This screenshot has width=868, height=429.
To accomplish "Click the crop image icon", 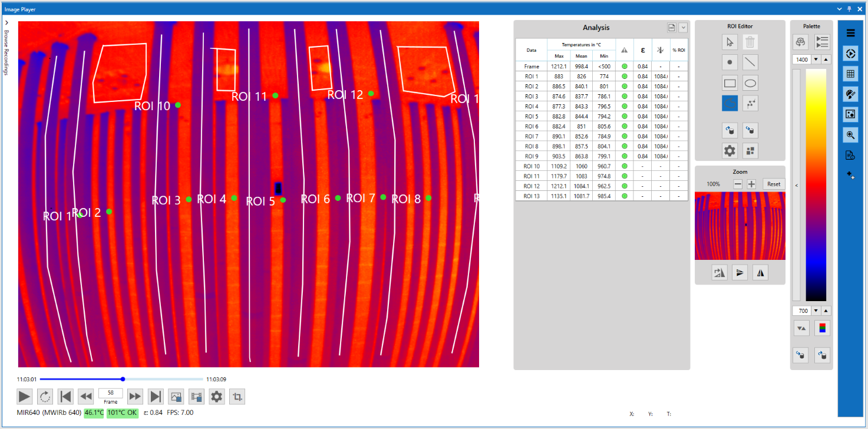I will pyautogui.click(x=237, y=397).
